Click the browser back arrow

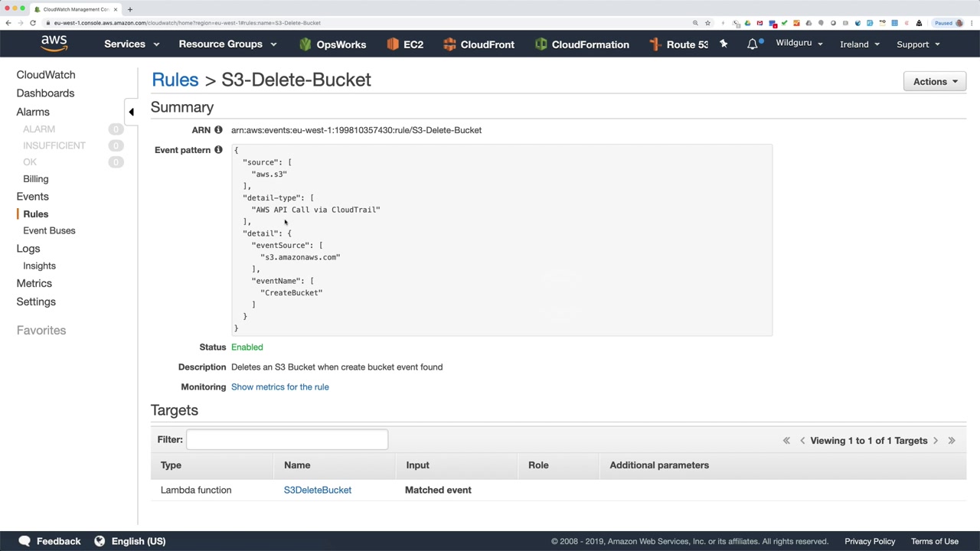[8, 23]
